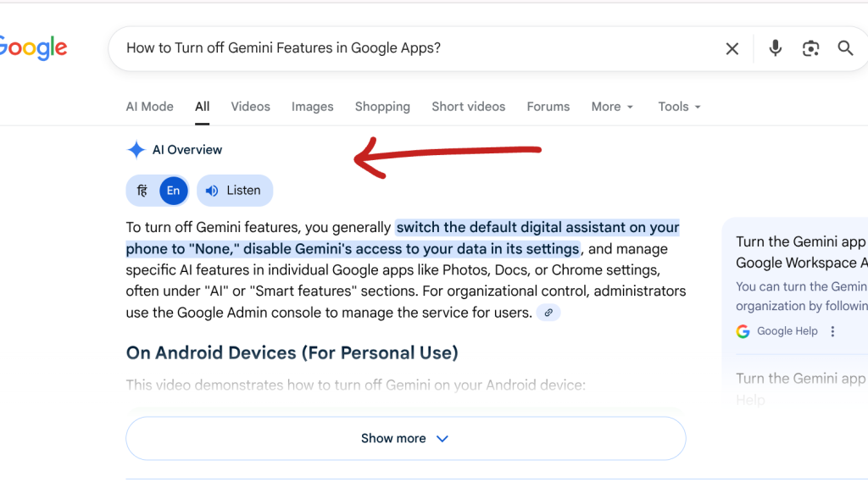Click the search magnifier icon

(845, 48)
